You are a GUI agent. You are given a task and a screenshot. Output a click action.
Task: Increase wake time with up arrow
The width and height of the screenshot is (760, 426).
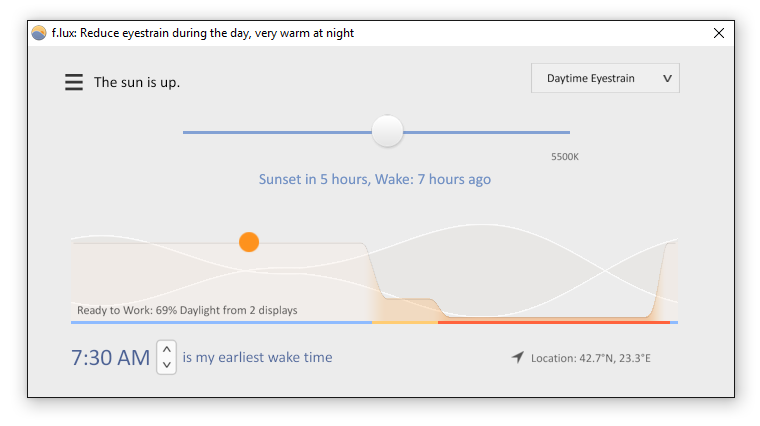pos(167,349)
